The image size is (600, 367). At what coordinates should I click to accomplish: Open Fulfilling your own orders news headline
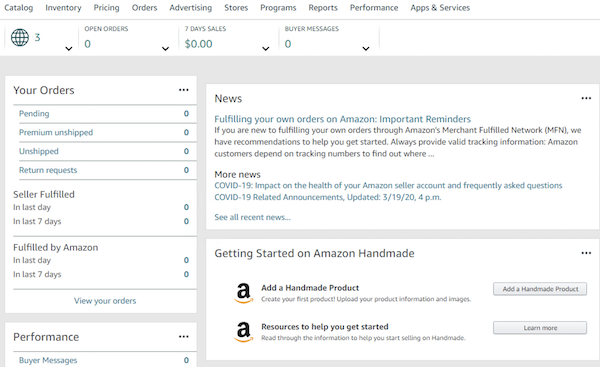[x=342, y=119]
